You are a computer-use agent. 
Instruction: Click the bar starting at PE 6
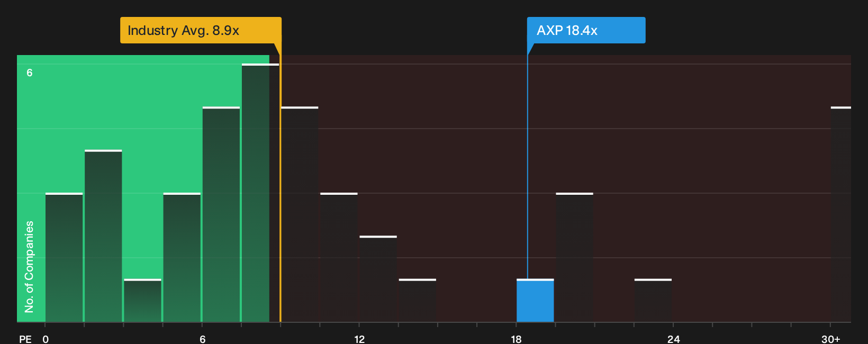[x=221, y=214]
